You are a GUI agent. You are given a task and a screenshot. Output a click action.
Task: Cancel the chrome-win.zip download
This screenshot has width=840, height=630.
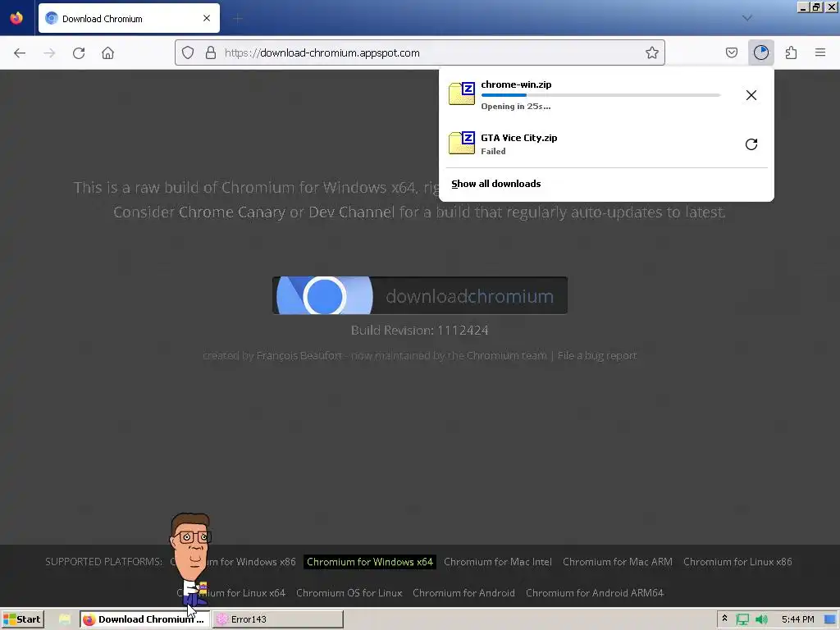pyautogui.click(x=751, y=95)
